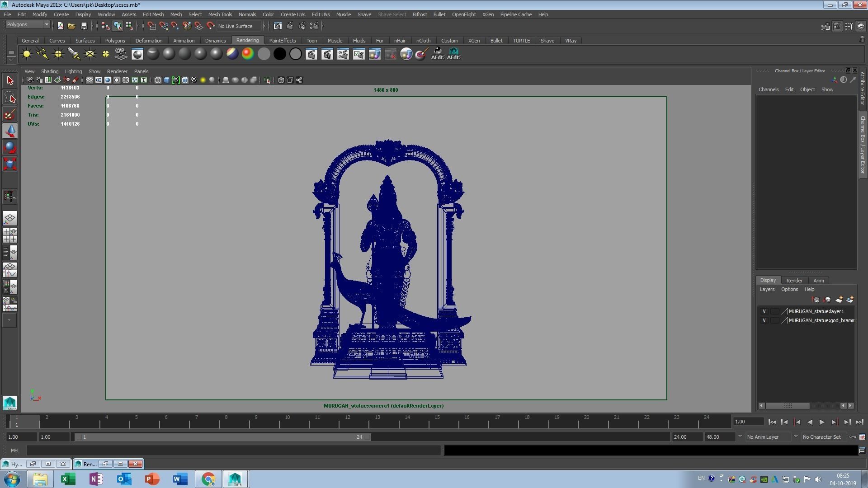Create new layer and assign selected objects

[x=850, y=300]
